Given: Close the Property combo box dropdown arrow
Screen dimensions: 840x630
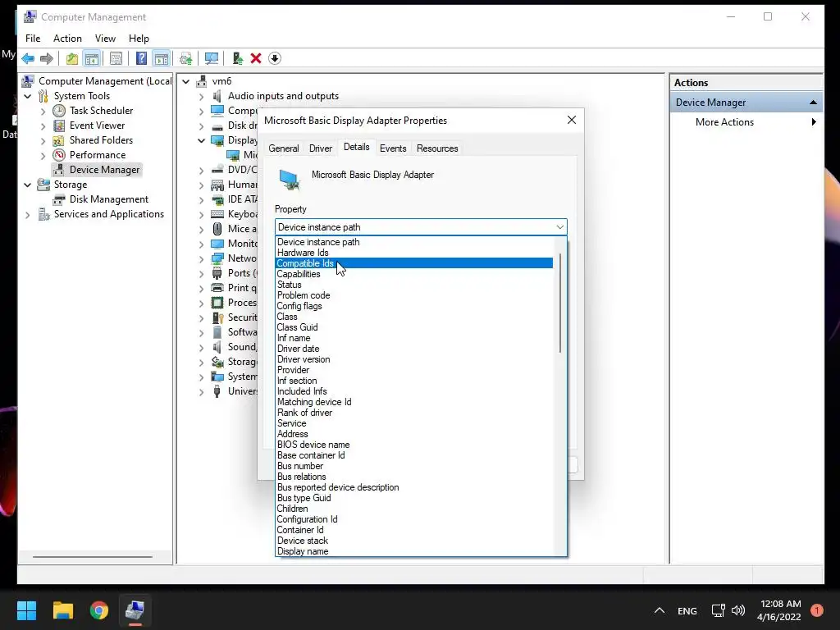Looking at the screenshot, I should pos(559,227).
